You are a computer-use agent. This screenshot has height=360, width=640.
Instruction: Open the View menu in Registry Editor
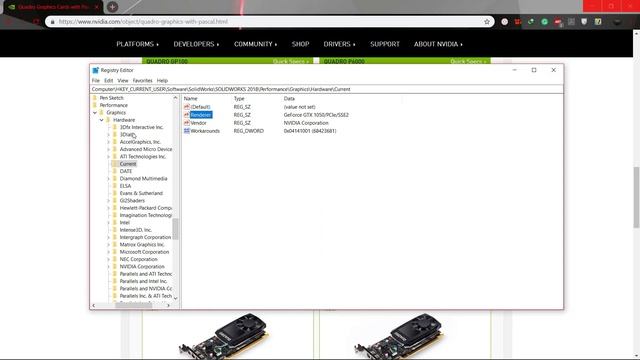tap(123, 80)
